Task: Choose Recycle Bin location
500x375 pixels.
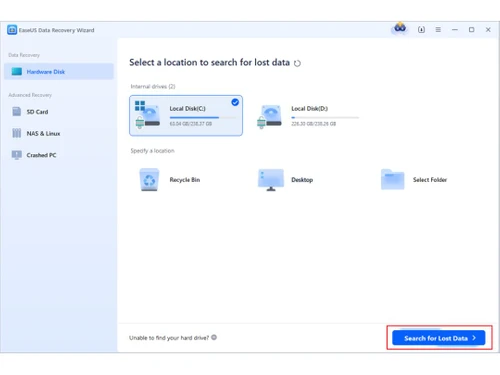Action: 185,180
